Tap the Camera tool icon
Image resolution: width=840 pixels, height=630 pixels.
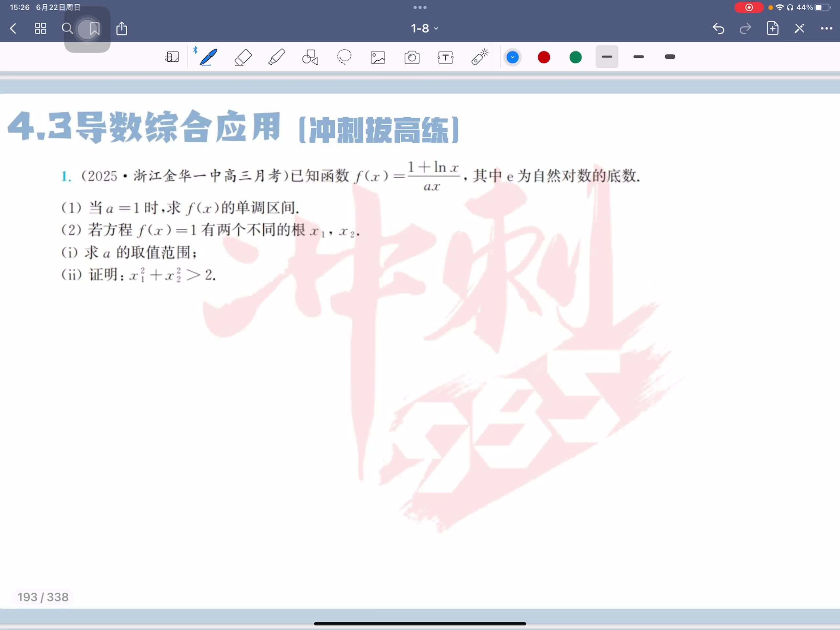(412, 57)
